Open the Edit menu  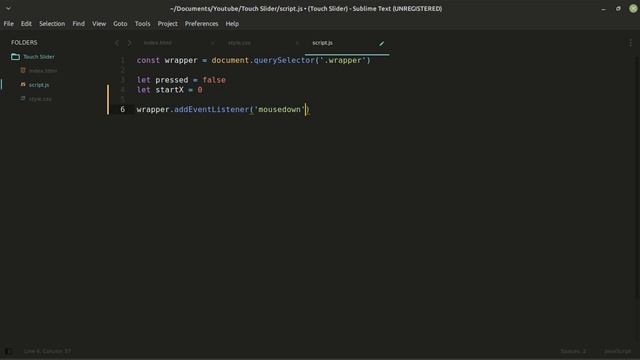[x=26, y=24]
